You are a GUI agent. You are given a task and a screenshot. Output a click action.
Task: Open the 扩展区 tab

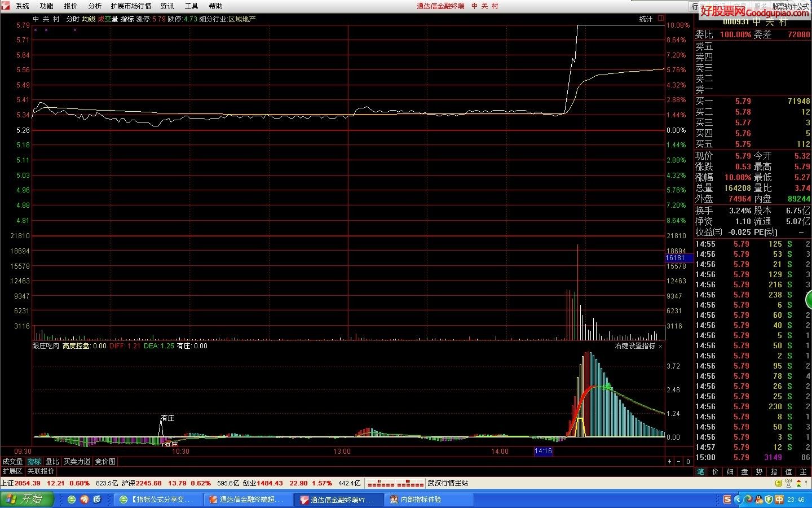click(12, 471)
